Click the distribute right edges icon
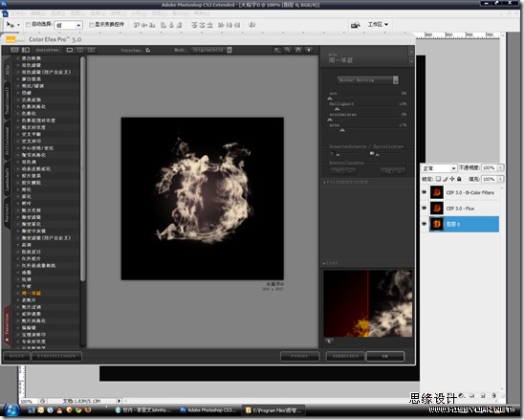Image resolution: width=524 pixels, height=420 pixels. [237, 25]
